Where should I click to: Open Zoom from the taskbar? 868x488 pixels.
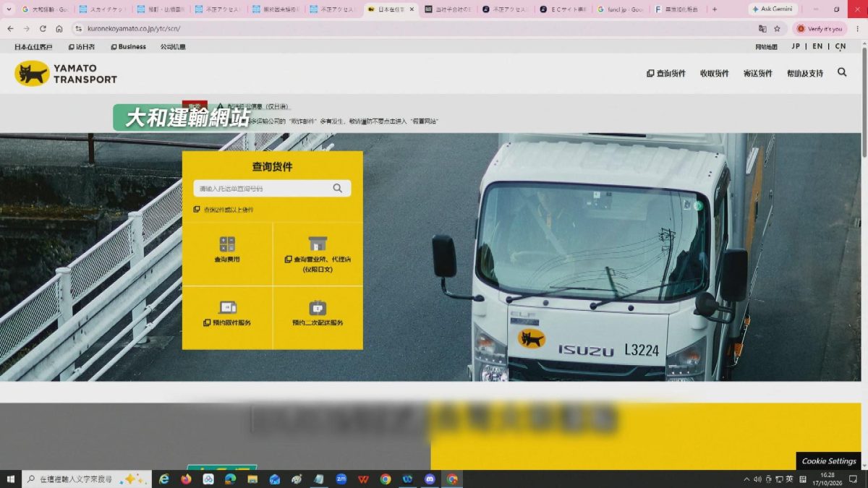click(x=341, y=479)
